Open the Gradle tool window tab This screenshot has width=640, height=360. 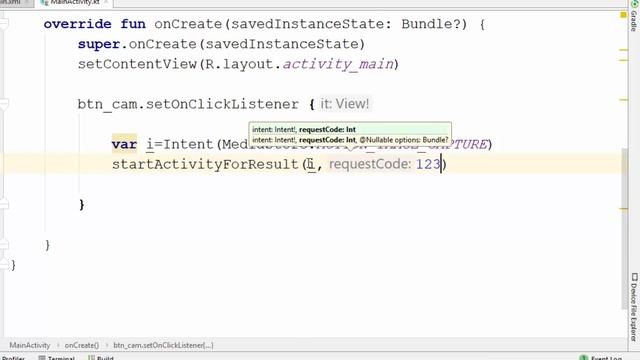click(634, 16)
